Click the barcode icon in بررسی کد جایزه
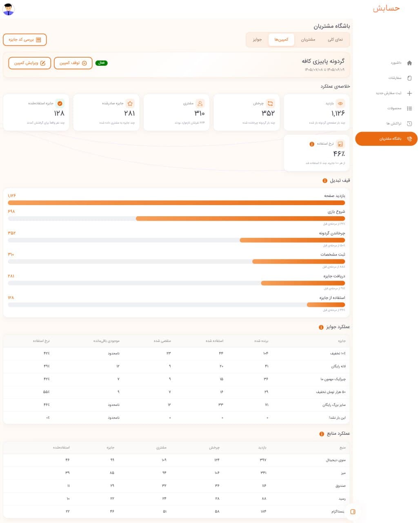The height and width of the screenshot is (523, 420). click(x=39, y=40)
